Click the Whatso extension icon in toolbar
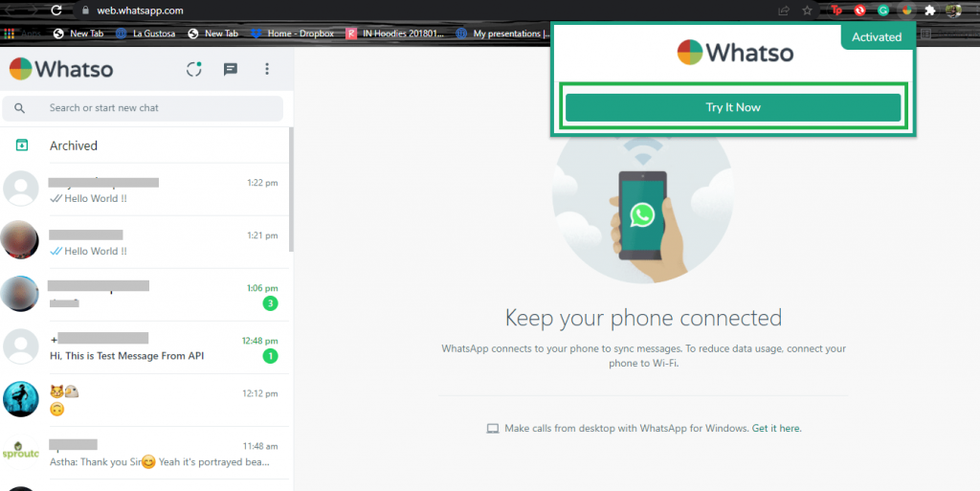980x491 pixels. click(x=906, y=11)
